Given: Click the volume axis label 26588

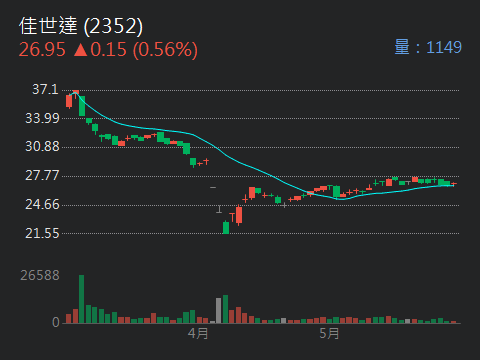Looking at the screenshot, I should click(x=40, y=275).
